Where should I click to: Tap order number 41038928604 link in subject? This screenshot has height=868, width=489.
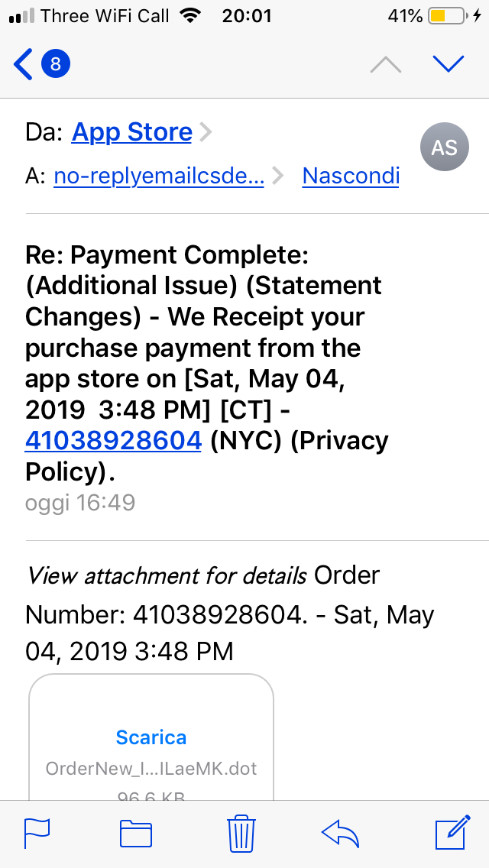[x=113, y=441]
